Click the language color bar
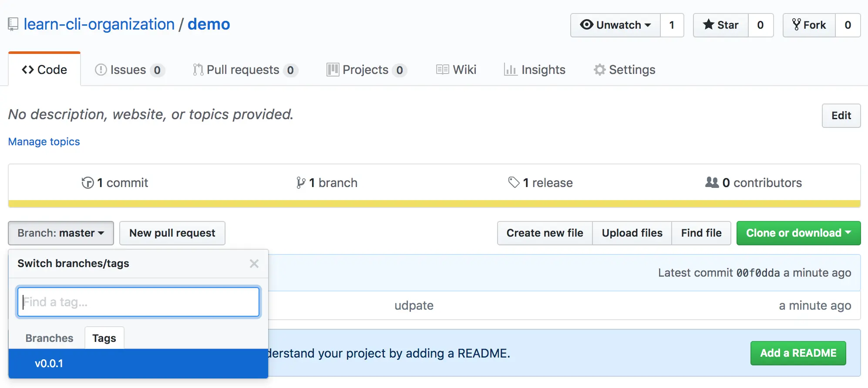The image size is (868, 388). [434, 204]
